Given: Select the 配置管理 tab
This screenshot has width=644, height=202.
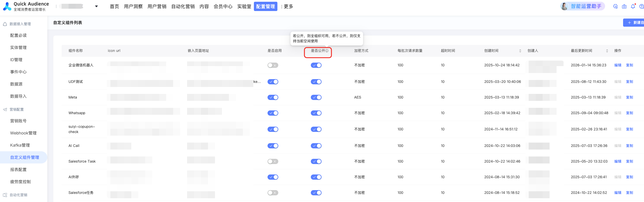Looking at the screenshot, I should [x=266, y=6].
